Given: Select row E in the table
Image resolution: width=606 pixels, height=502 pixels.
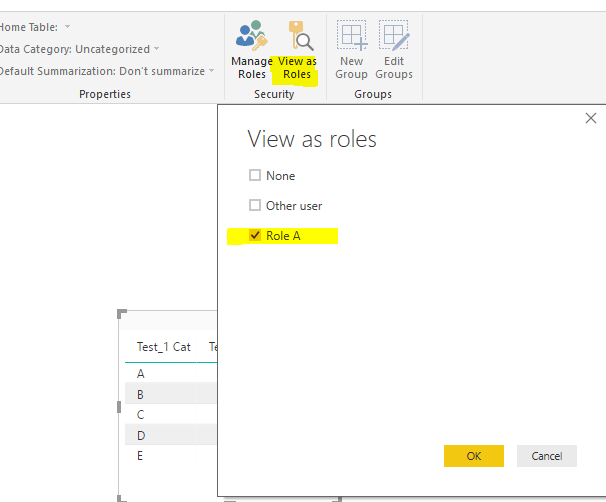Looking at the screenshot, I should point(170,456).
